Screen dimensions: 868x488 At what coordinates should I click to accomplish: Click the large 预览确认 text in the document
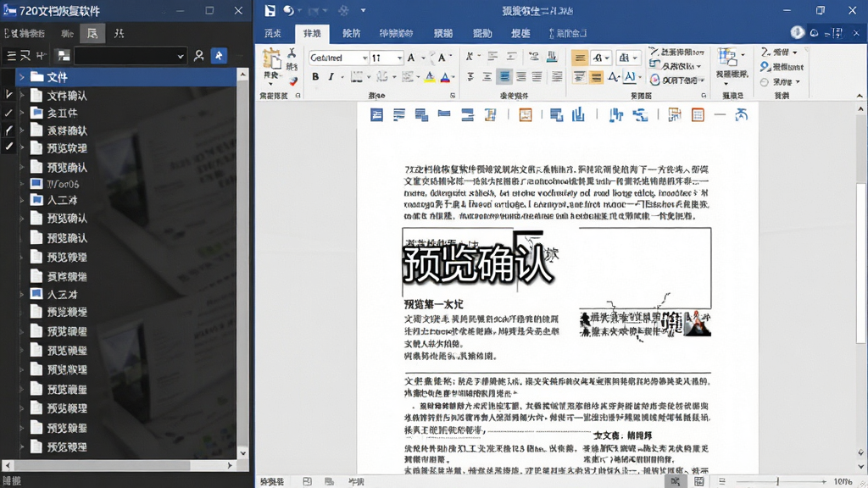(478, 263)
